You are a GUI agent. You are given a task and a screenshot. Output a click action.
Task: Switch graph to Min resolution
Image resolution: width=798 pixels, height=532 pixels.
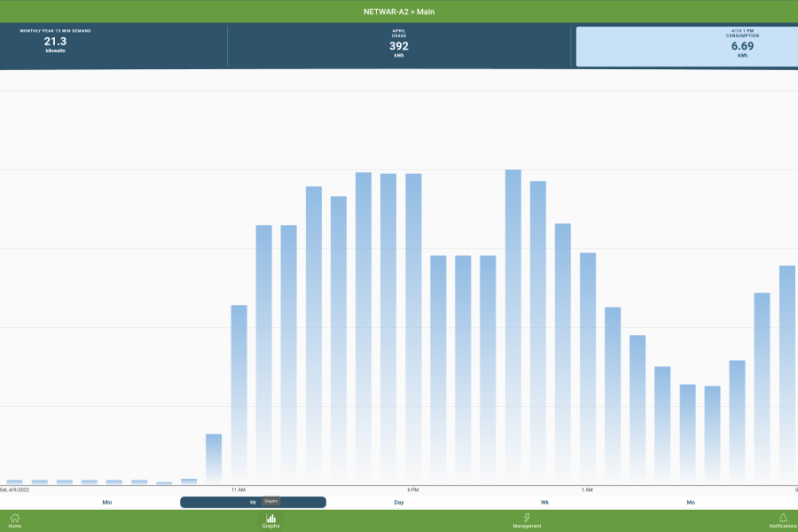(x=107, y=502)
